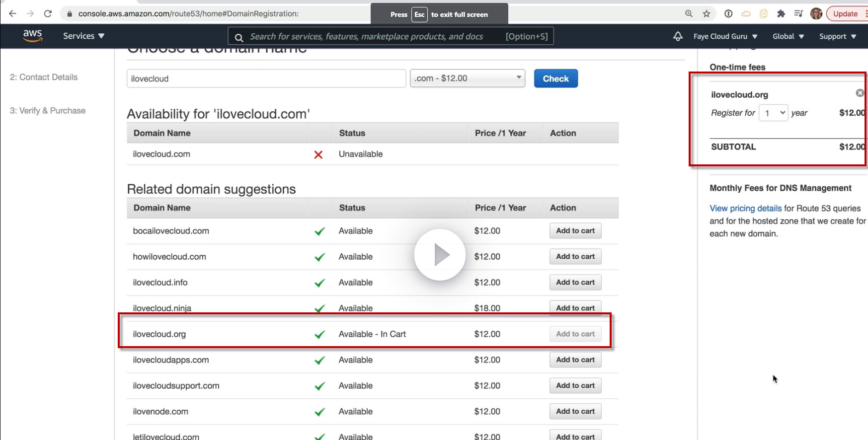The image size is (868, 440).
Task: Click the bocailovecloud.com domain name
Action: pos(171,231)
